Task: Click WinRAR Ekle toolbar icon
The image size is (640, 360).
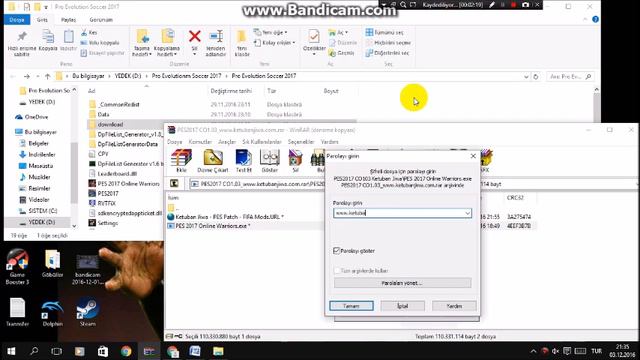Action: pos(181,158)
